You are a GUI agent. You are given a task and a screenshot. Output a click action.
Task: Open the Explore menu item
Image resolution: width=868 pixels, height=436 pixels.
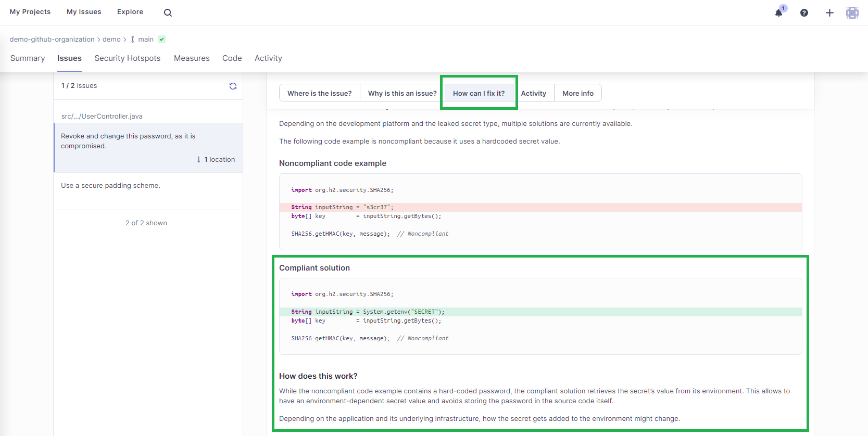pyautogui.click(x=130, y=12)
